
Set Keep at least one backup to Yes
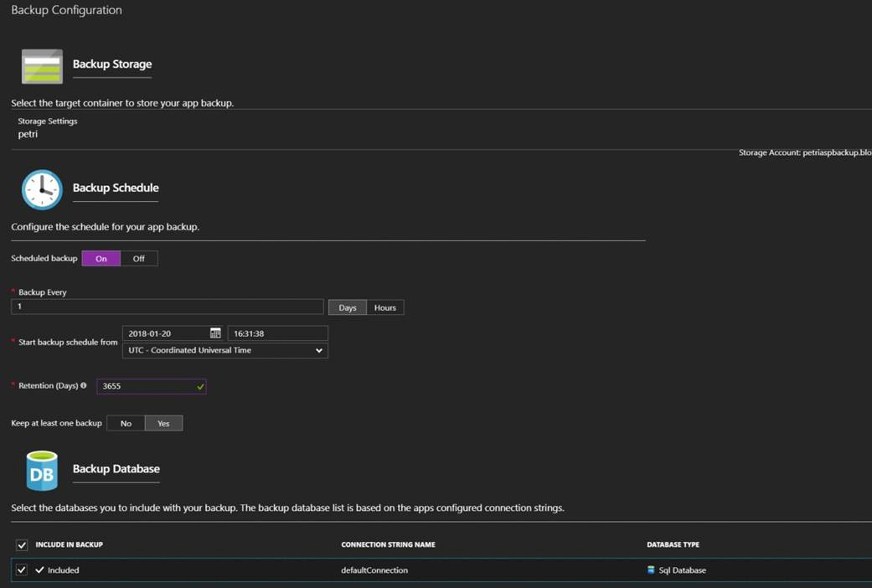[x=163, y=424]
